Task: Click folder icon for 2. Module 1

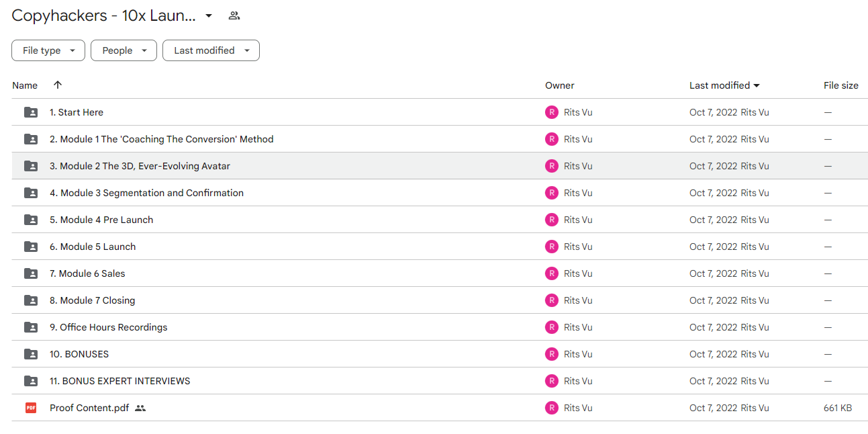Action: tap(31, 139)
